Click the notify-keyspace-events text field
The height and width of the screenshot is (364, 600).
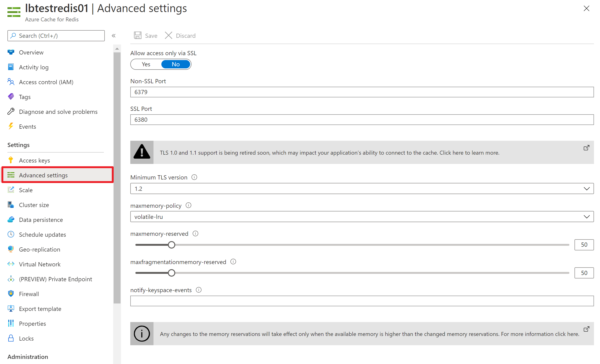coord(362,301)
